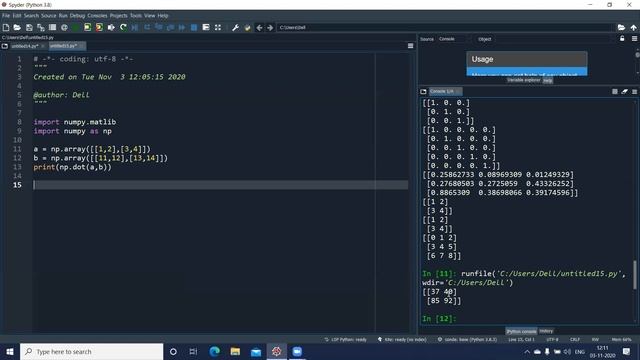
Task: Open the Help Source dropdown
Action: pyautogui.click(x=453, y=39)
